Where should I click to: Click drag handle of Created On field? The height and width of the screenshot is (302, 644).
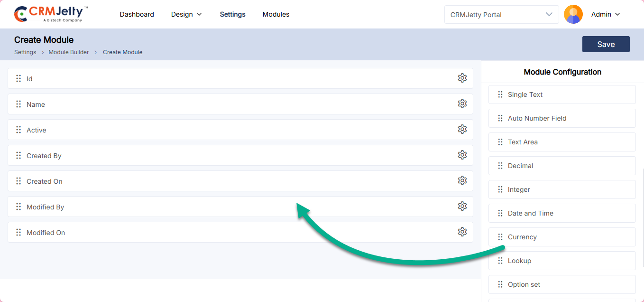[x=18, y=181]
